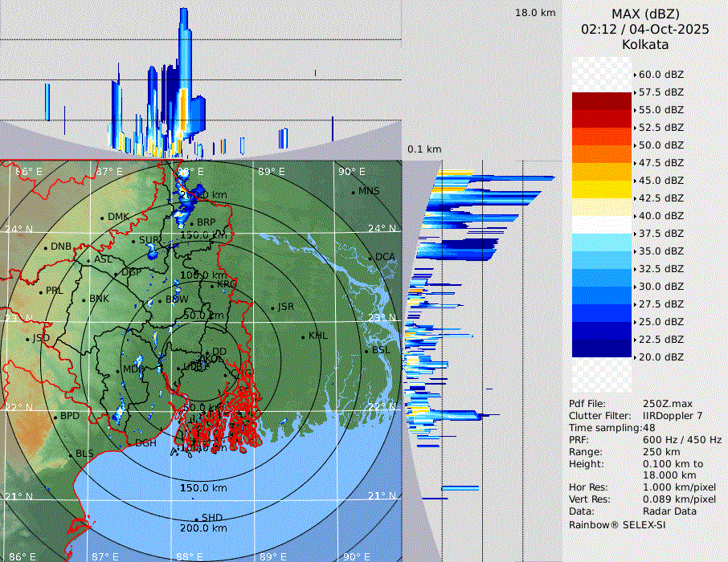The height and width of the screenshot is (562, 728).
Task: Click the MAX (dBZ) title text
Action: coord(645,14)
